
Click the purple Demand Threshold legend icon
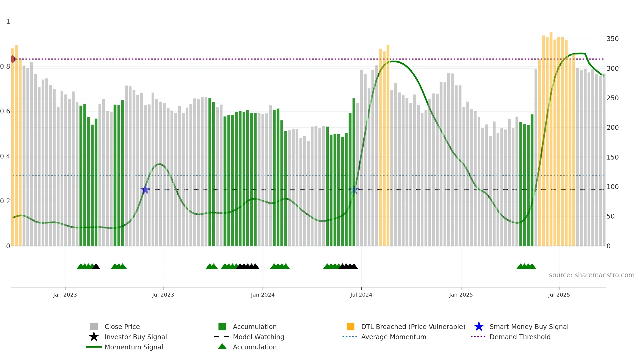[478, 337]
